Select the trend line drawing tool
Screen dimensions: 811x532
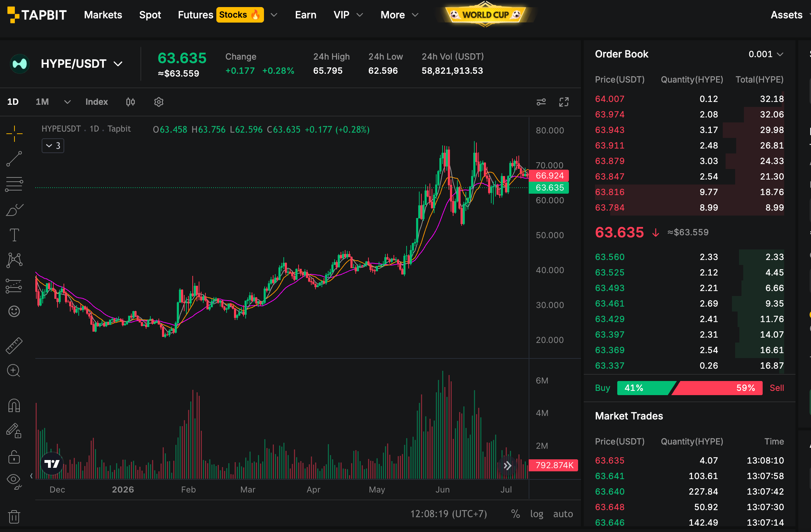point(14,159)
